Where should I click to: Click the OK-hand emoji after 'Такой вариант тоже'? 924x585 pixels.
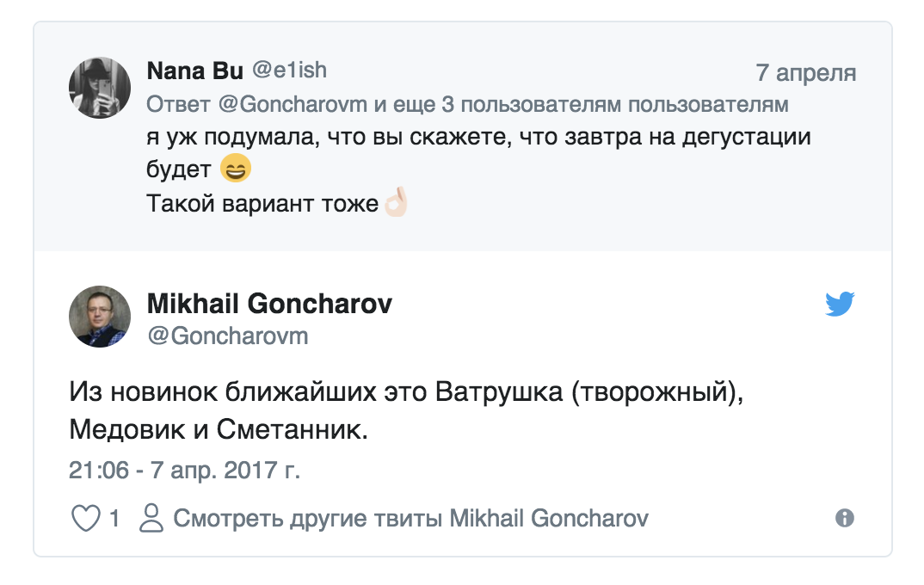394,201
